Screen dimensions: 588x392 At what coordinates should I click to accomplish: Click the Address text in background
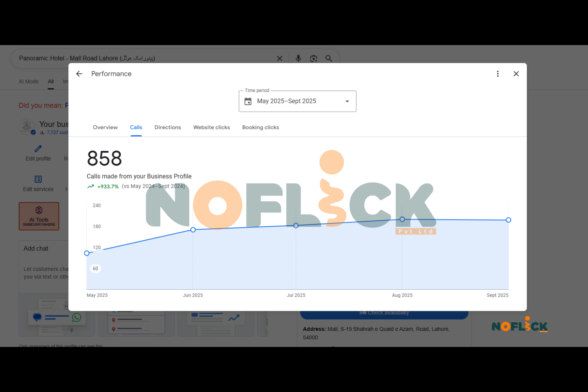click(x=376, y=333)
